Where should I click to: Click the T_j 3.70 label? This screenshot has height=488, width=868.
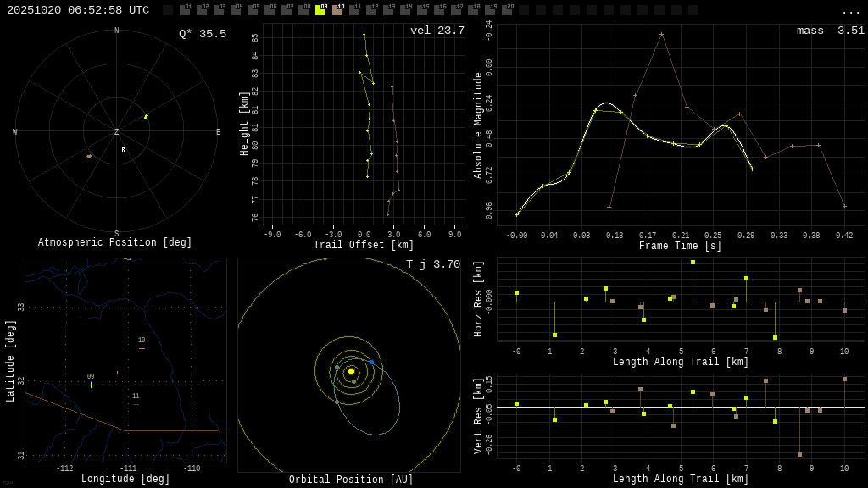coord(432,264)
